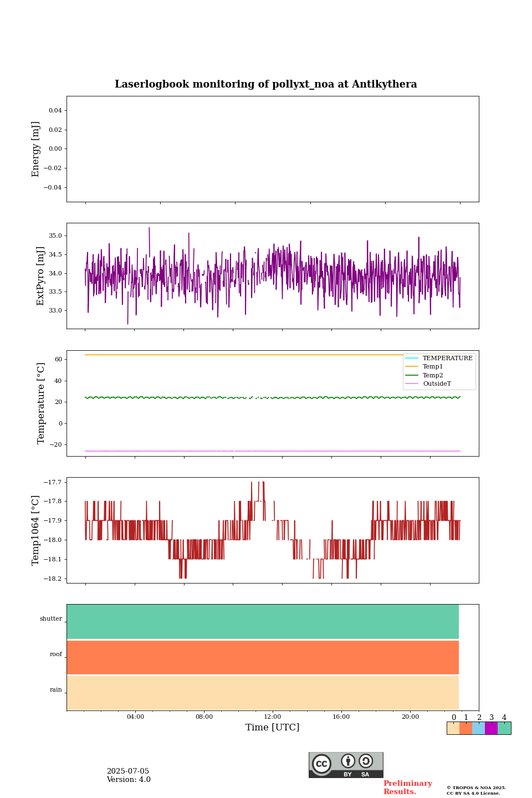This screenshot has height=798, width=532.
Task: Click the attribution BY person icon
Action: 348,761
